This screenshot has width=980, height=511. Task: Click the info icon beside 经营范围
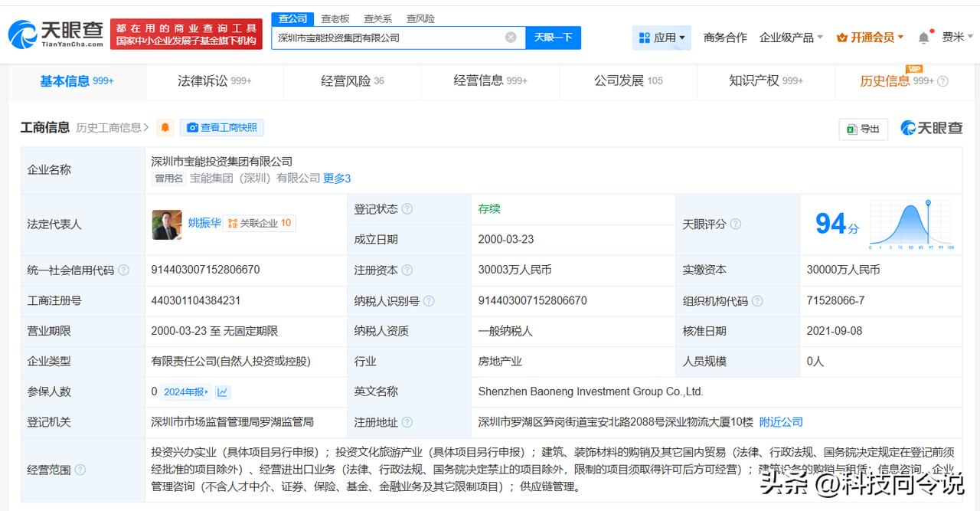pyautogui.click(x=80, y=470)
